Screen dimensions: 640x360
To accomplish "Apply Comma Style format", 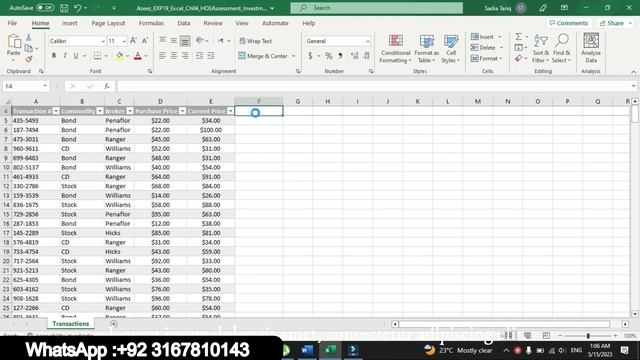I will click(x=340, y=56).
